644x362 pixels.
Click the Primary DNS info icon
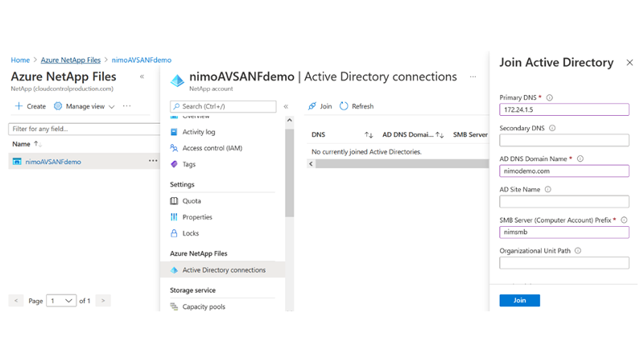tap(550, 97)
